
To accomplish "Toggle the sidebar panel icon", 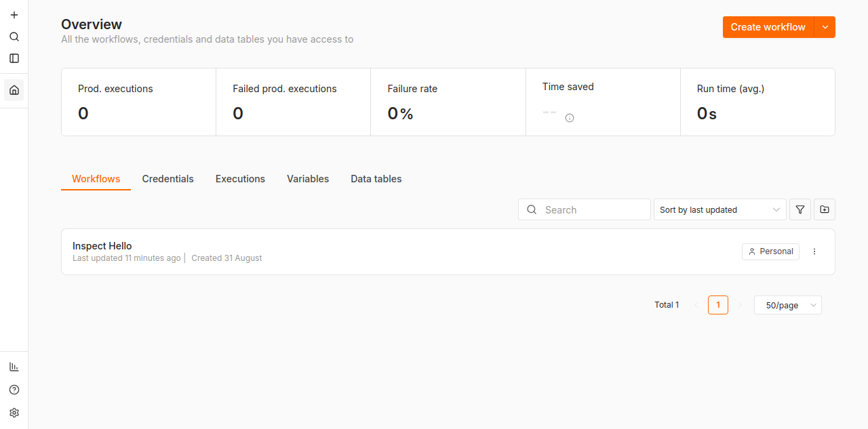I will tap(14, 58).
